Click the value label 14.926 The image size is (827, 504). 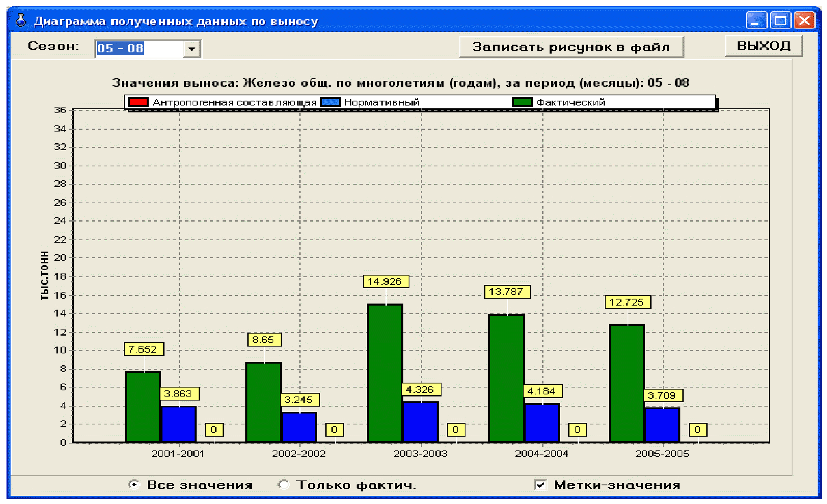385,281
